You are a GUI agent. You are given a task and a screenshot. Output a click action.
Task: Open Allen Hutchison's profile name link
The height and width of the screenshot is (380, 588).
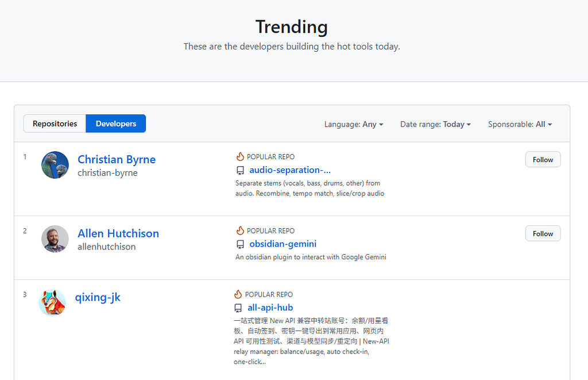coord(118,233)
